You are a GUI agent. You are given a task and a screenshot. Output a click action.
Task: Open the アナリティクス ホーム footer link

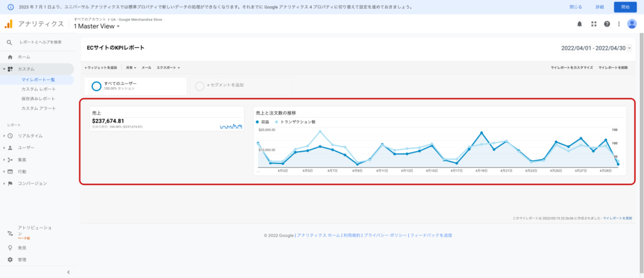tap(318, 236)
